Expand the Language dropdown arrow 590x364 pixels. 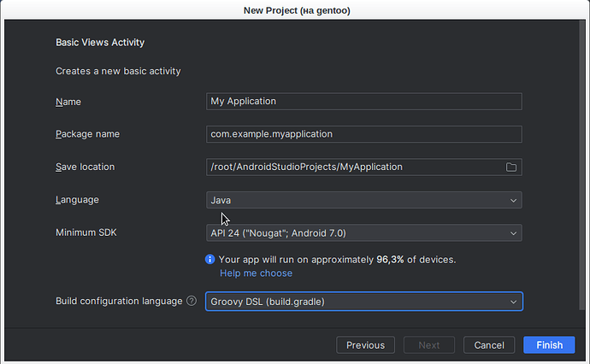point(513,201)
